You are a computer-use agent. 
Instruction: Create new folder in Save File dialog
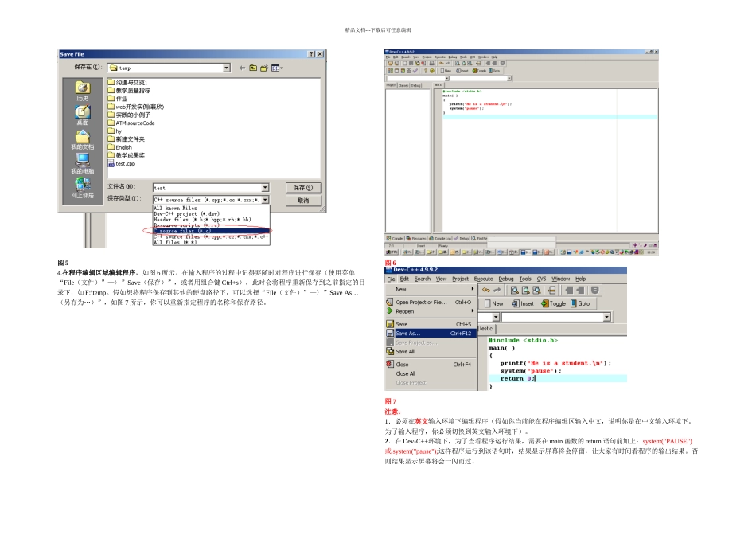pos(264,68)
